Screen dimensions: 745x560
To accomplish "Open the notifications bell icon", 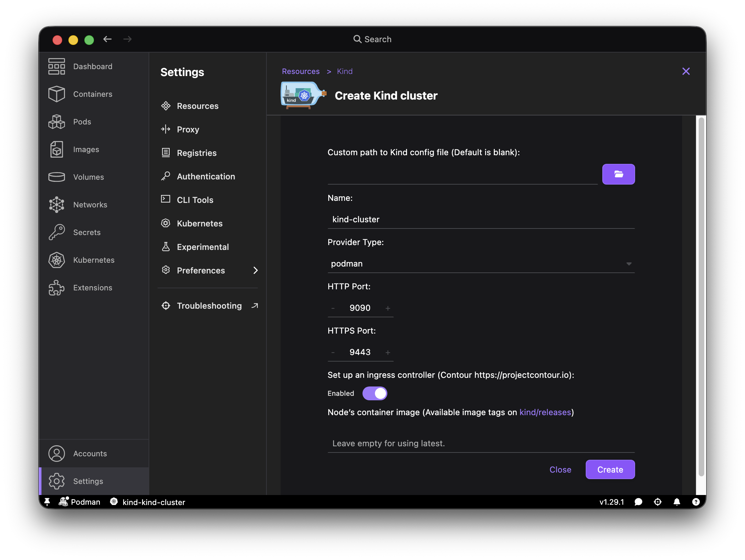I will [x=677, y=502].
